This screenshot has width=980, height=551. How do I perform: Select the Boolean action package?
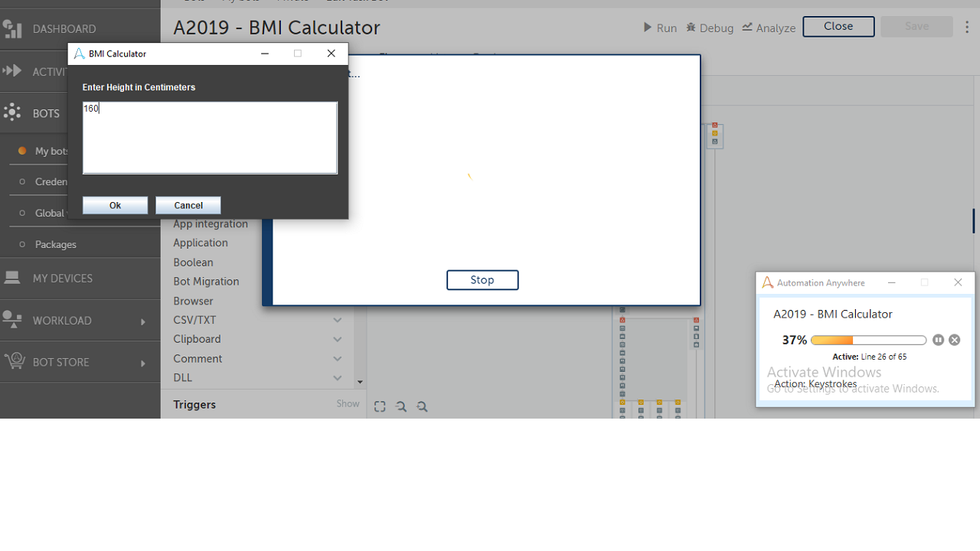coord(193,262)
